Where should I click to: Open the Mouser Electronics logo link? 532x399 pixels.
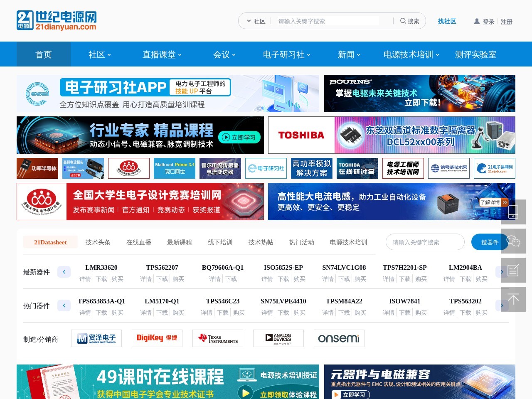96,338
